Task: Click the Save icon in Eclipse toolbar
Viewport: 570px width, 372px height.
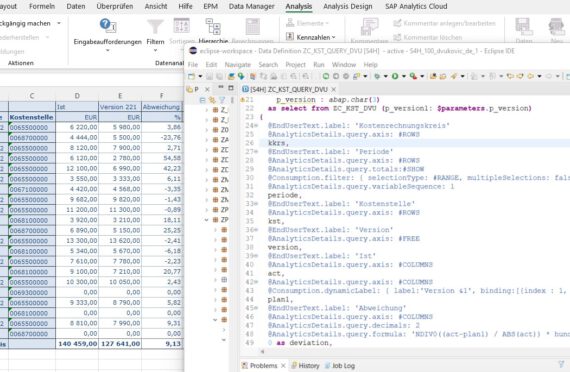Action: [x=209, y=76]
